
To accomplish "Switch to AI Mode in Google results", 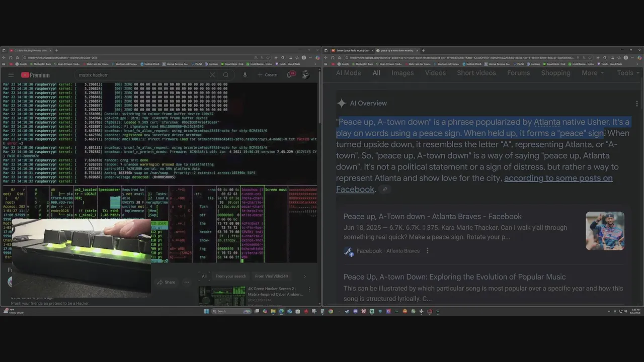I will (x=349, y=73).
